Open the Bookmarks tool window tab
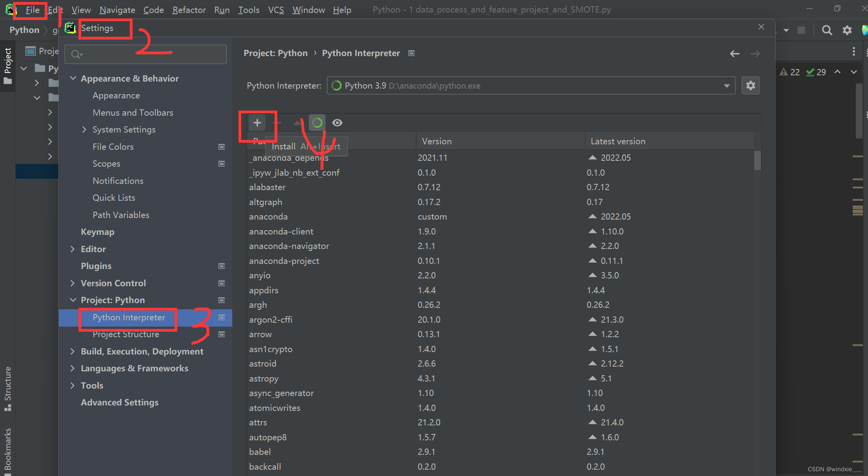Image resolution: width=868 pixels, height=476 pixels. [7, 451]
